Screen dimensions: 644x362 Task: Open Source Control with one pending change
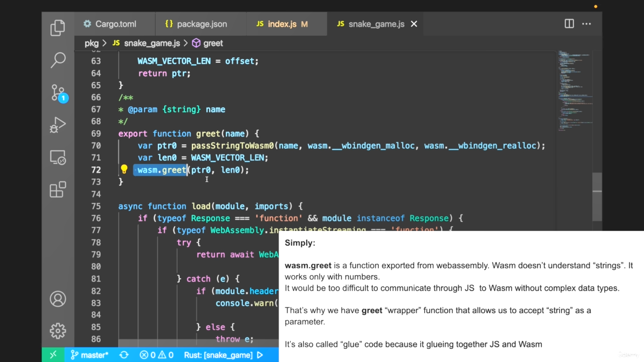click(58, 93)
